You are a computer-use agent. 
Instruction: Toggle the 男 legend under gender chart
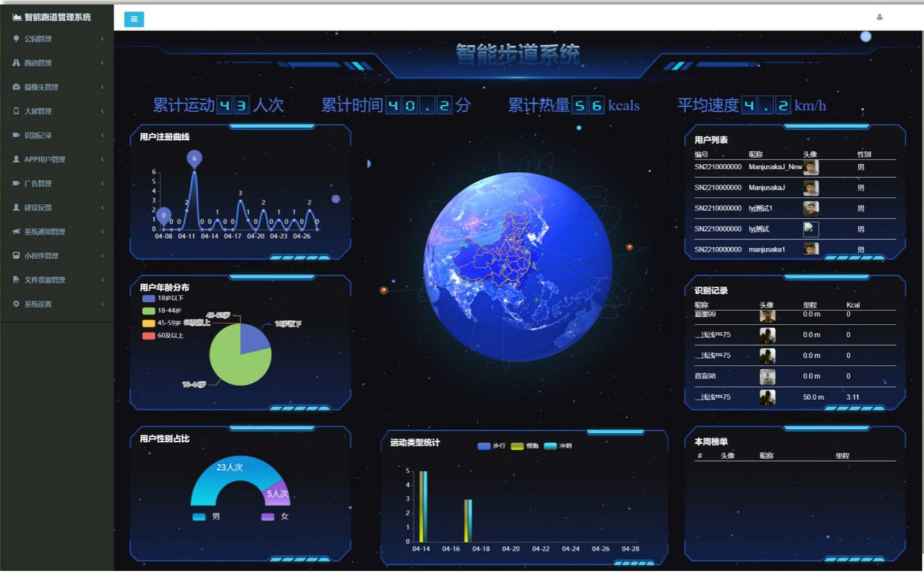207,516
